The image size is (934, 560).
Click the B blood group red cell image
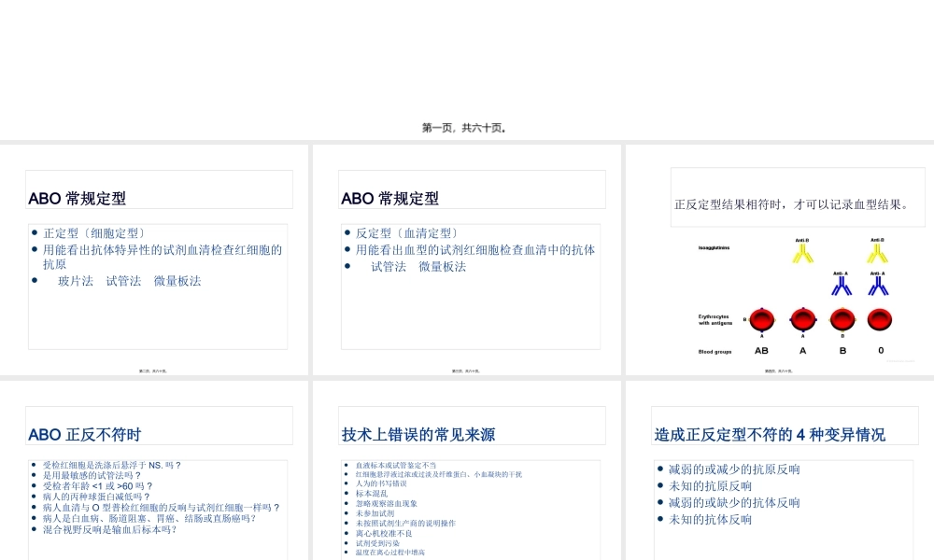coord(842,319)
